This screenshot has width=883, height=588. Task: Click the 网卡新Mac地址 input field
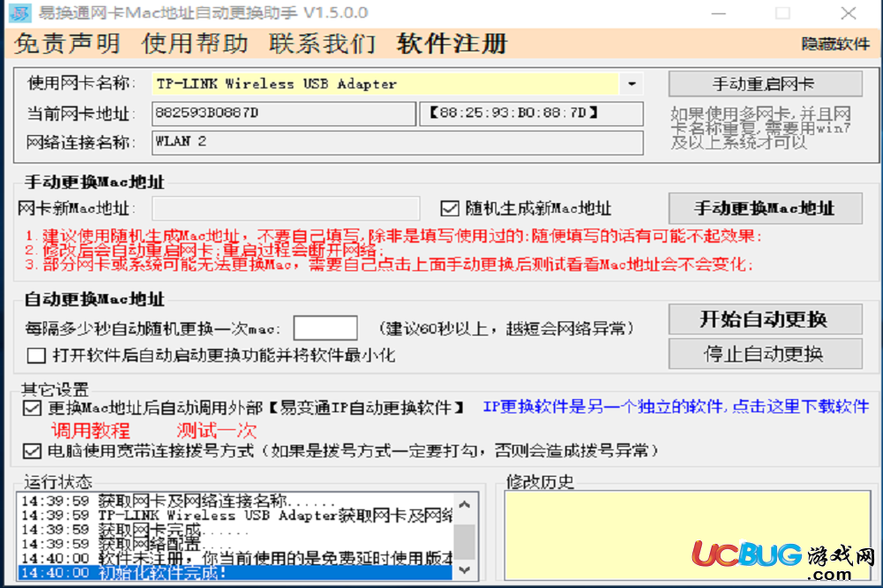tap(285, 208)
